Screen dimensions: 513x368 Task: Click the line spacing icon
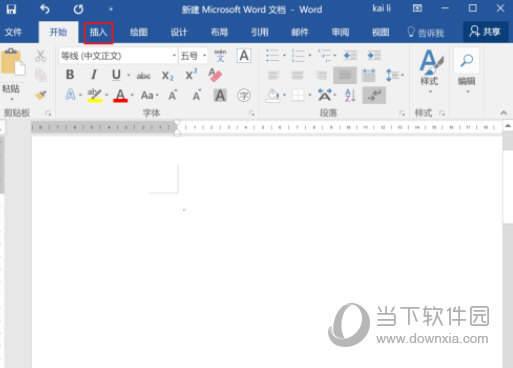coord(392,75)
